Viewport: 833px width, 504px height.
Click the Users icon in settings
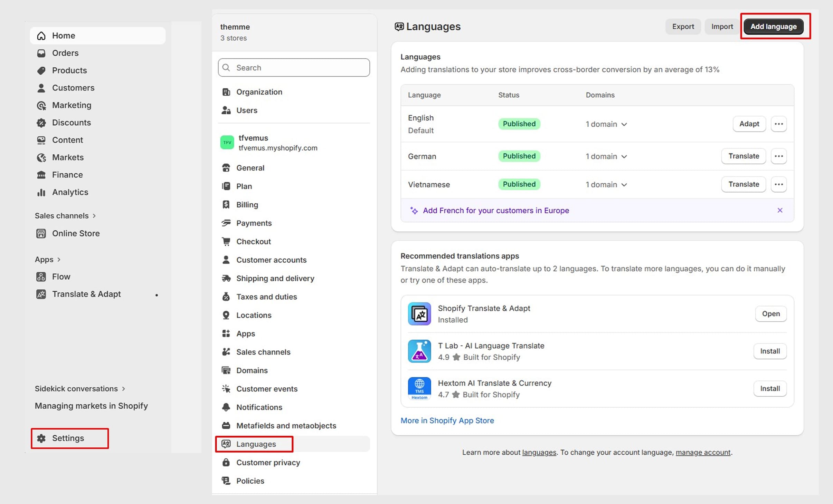pos(226,110)
